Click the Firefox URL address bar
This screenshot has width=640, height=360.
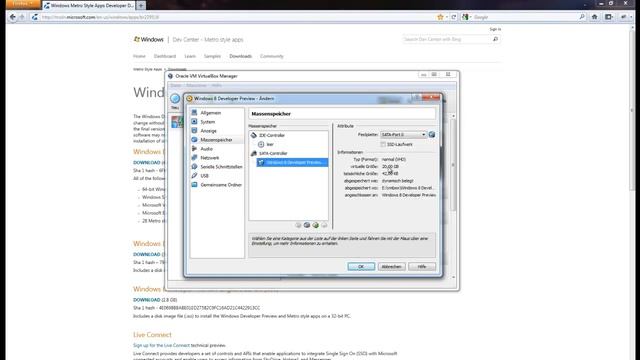pyautogui.click(x=237, y=17)
